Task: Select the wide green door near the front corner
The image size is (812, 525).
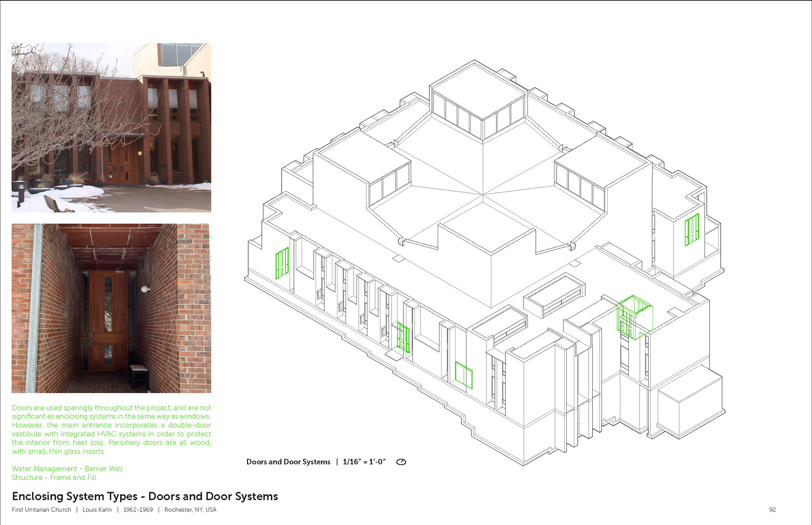Action: (x=464, y=375)
